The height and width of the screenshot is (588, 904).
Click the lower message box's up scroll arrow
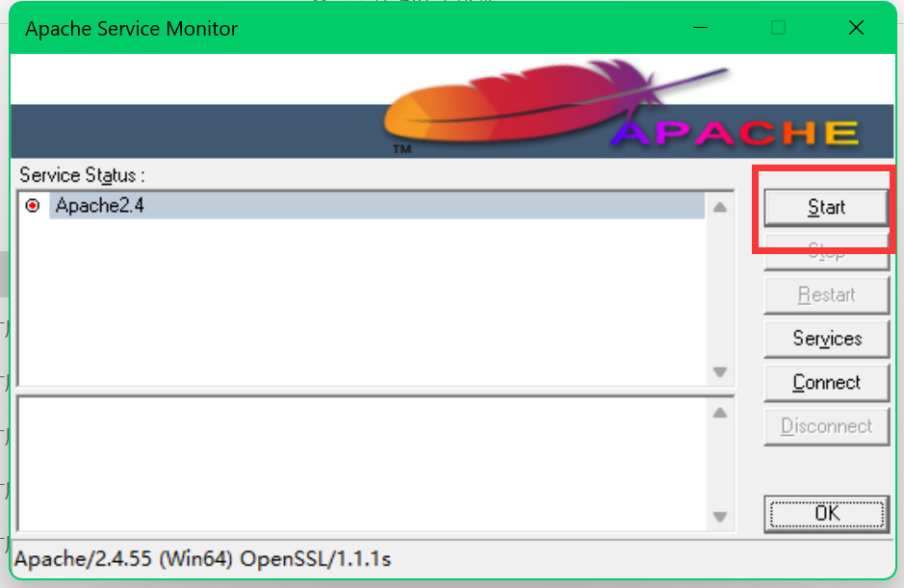click(x=719, y=413)
